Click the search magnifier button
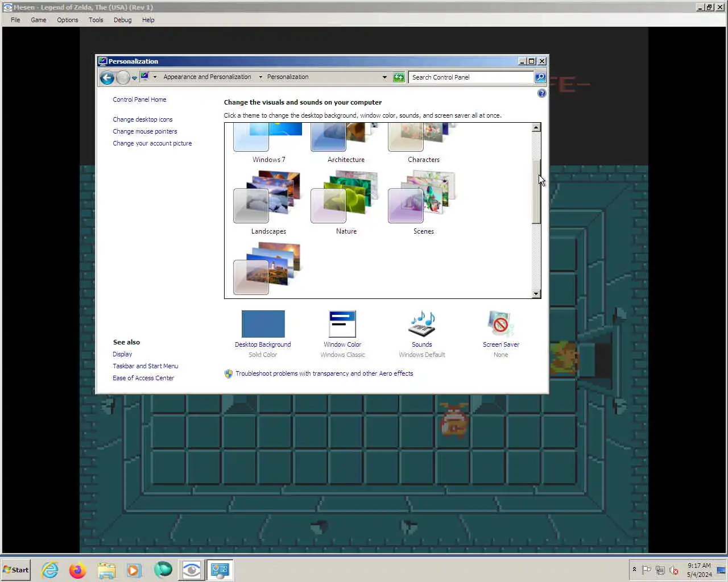Screen dimensions: 728x582 pos(540,77)
